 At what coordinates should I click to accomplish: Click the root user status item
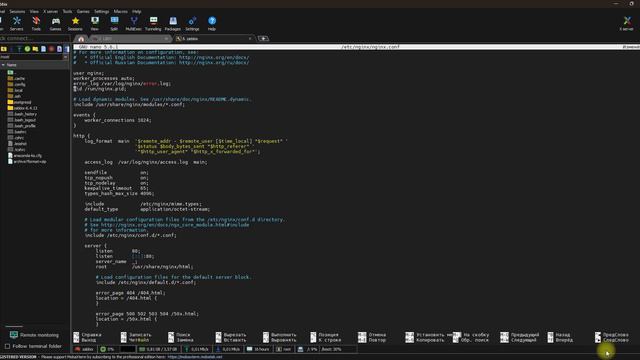284,349
